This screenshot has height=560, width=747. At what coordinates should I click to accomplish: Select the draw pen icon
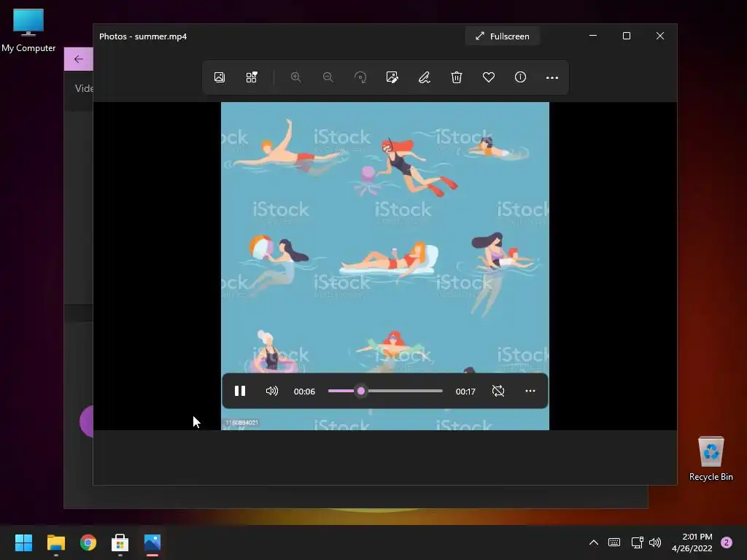424,77
